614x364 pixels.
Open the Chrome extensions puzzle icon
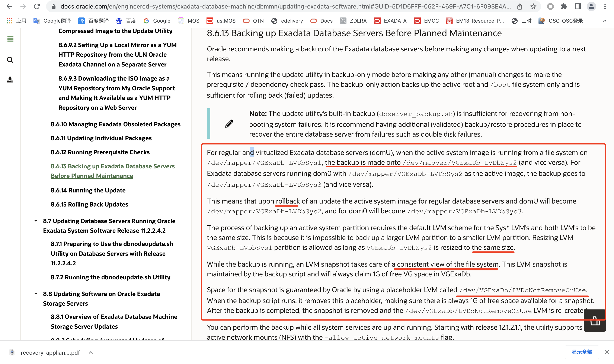(x=564, y=6)
